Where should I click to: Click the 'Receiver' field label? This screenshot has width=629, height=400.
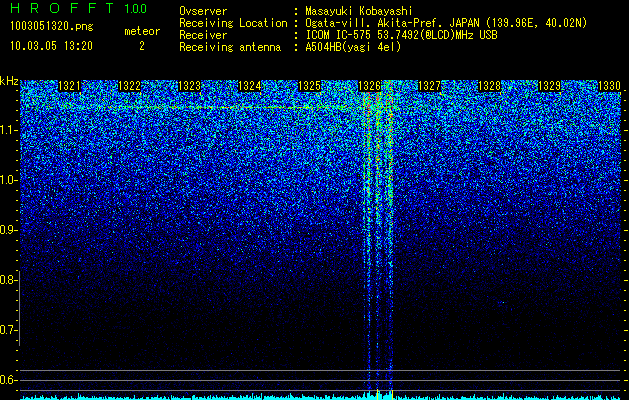point(203,35)
